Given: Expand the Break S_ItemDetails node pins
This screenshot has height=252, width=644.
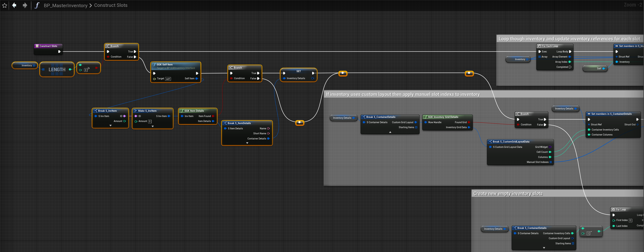Looking at the screenshot, I should [247, 143].
